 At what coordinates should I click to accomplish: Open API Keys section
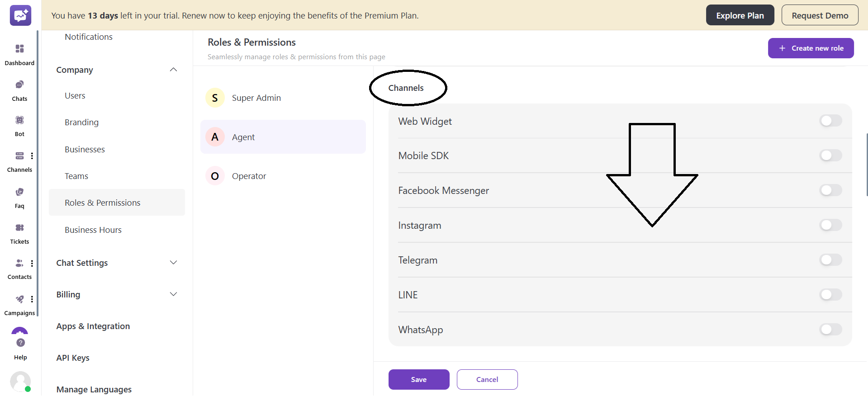pos(73,358)
